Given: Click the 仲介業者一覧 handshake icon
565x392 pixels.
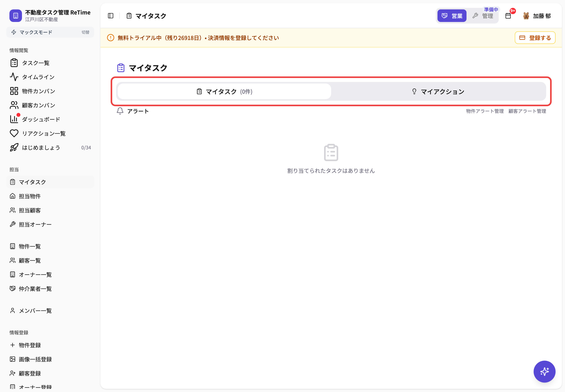Looking at the screenshot, I should pyautogui.click(x=13, y=288).
